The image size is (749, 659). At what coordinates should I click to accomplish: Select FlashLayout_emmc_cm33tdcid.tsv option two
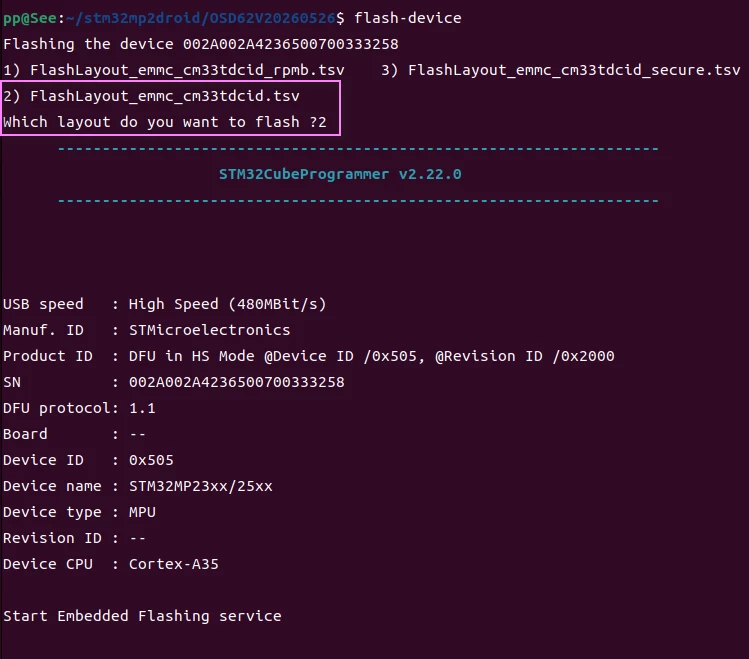click(x=151, y=96)
